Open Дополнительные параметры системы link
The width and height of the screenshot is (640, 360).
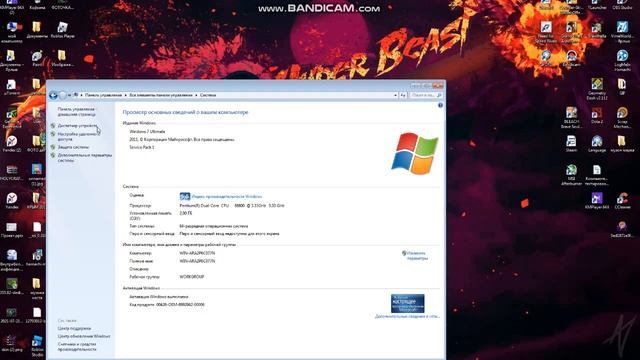84,158
